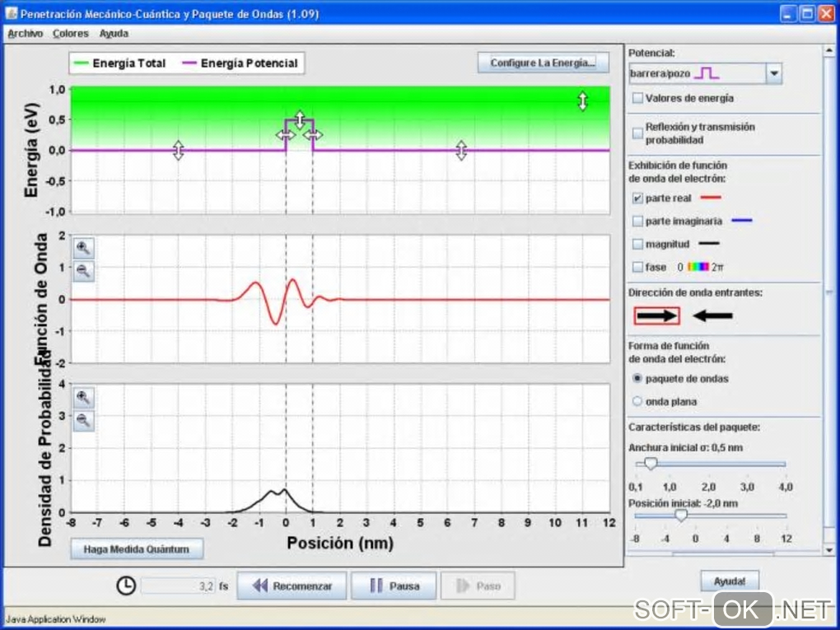
Task: Grab the barrier left edge handle
Action: pos(285,134)
